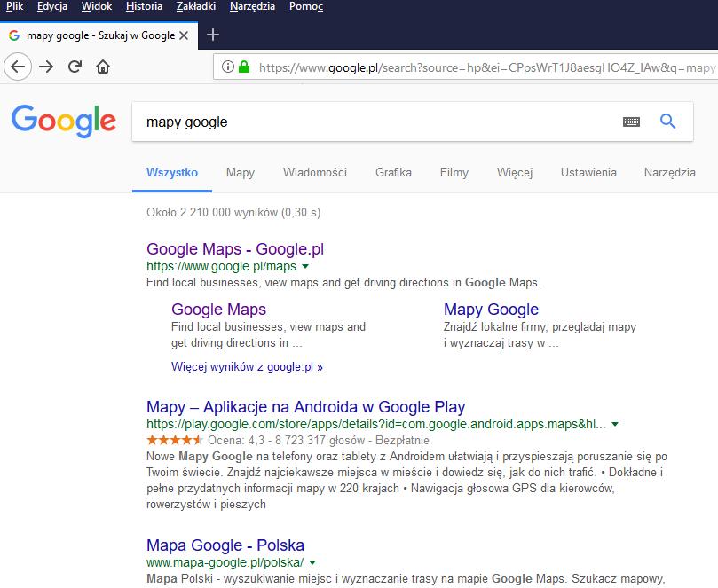Open the 'Google Maps - Google.pl' result
The width and height of the screenshot is (718, 588).
[235, 249]
